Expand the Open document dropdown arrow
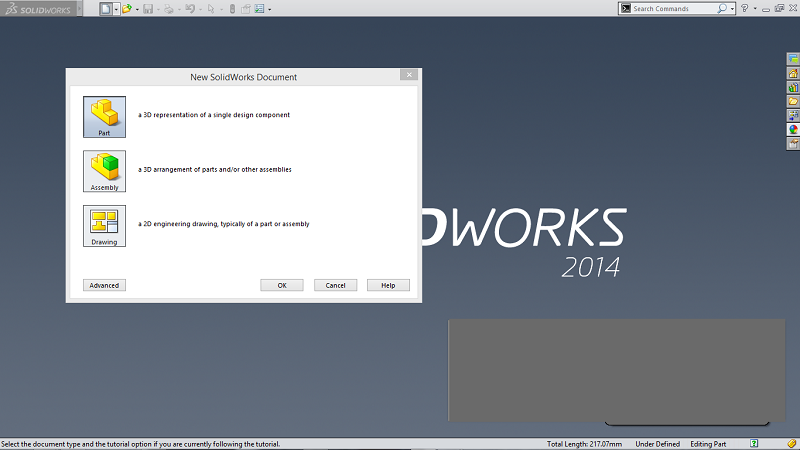The image size is (800, 450). [137, 9]
